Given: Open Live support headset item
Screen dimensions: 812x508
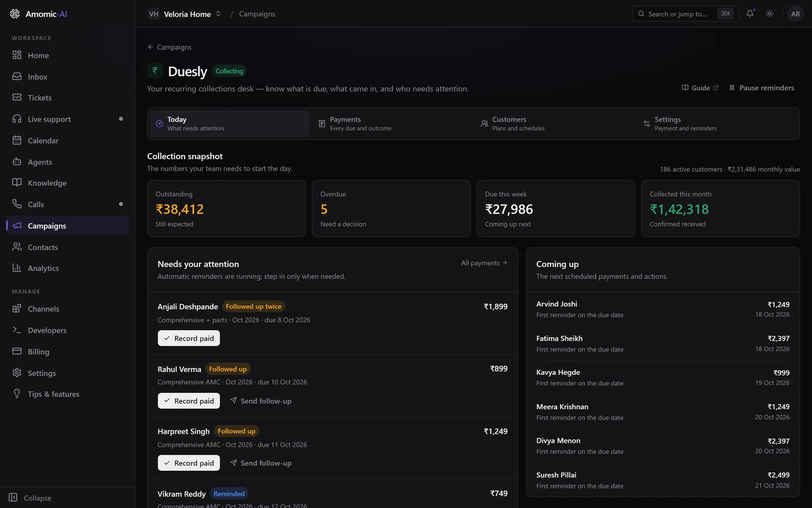Looking at the screenshot, I should click(68, 119).
